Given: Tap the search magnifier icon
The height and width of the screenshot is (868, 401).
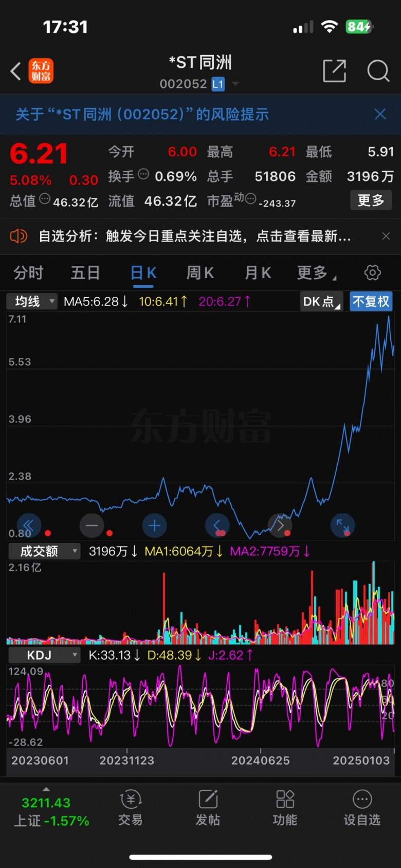Looking at the screenshot, I should tap(378, 71).
